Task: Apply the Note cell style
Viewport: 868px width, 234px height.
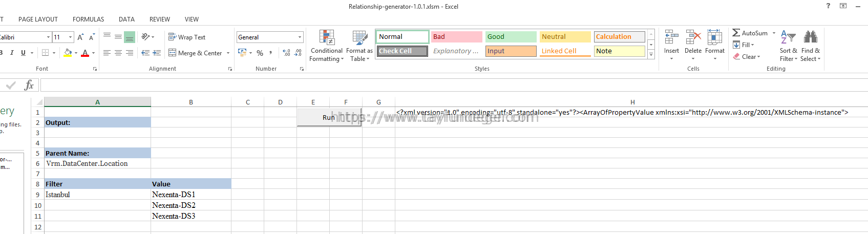Action: point(620,51)
